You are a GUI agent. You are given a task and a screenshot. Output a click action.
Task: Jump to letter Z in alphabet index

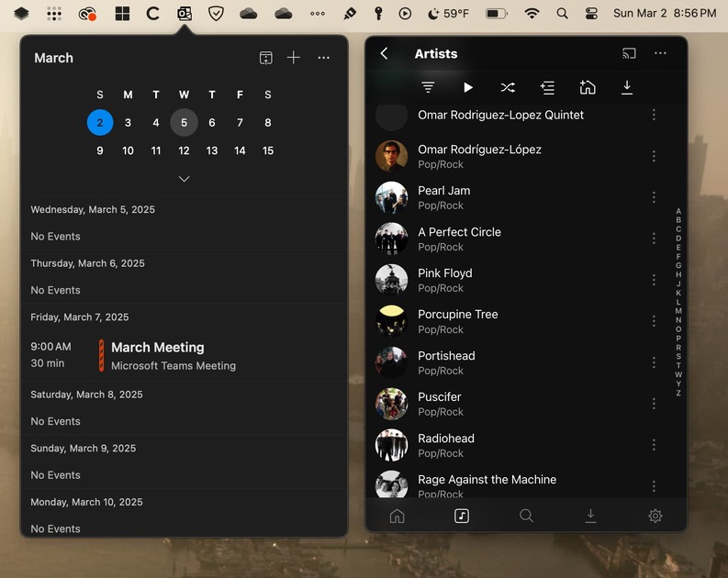pos(678,393)
